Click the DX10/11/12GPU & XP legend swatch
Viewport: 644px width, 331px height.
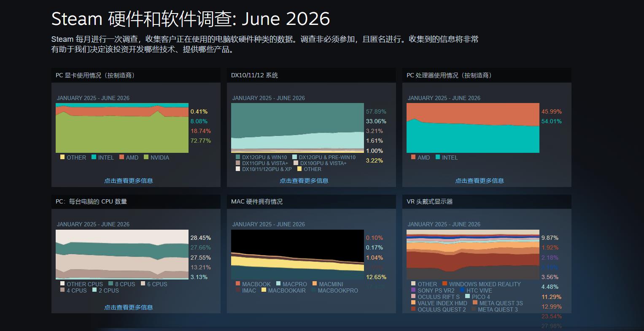[238, 169]
